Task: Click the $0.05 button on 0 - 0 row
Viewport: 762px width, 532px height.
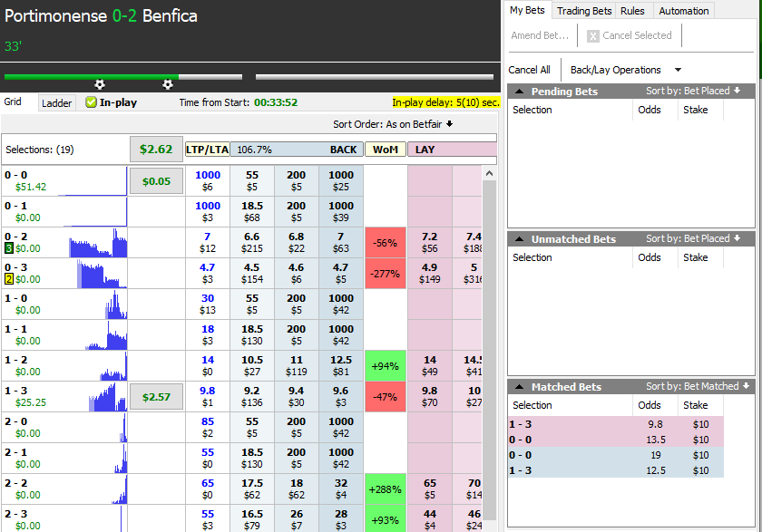Action: click(x=156, y=181)
